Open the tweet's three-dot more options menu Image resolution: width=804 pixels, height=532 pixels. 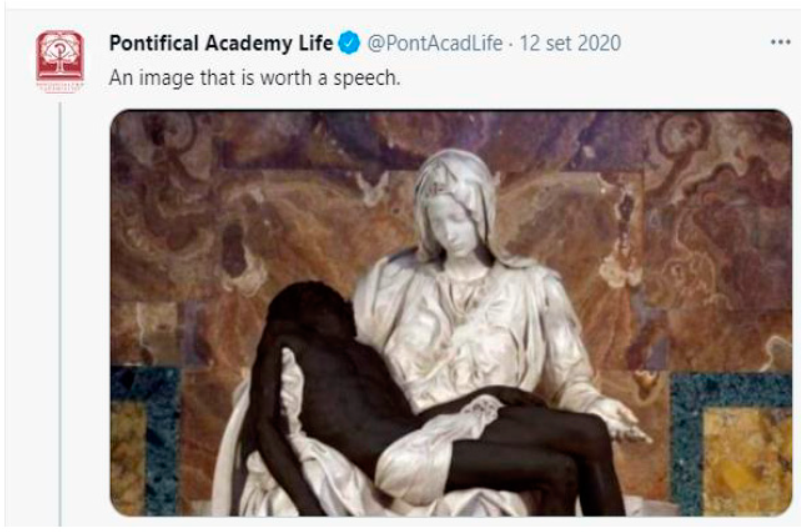click(x=780, y=42)
